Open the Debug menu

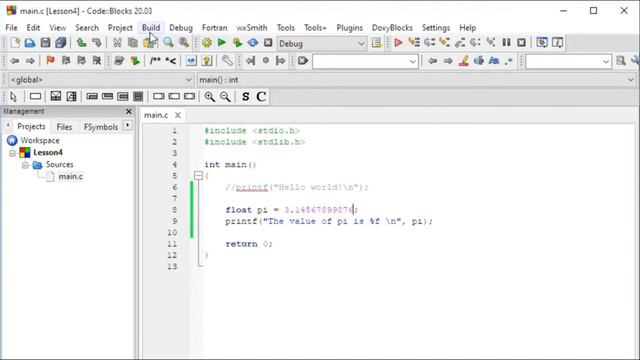181,28
